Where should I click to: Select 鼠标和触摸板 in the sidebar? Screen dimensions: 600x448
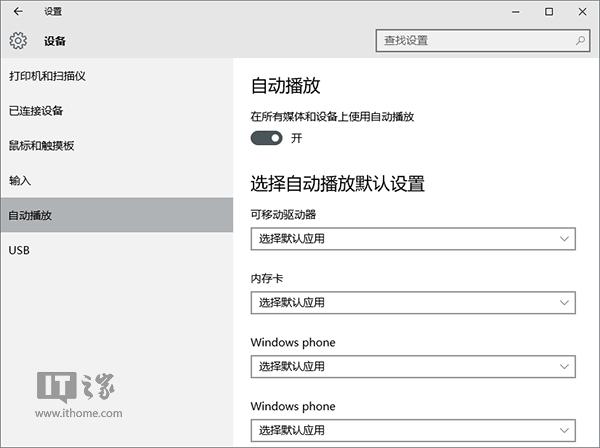[x=117, y=146]
